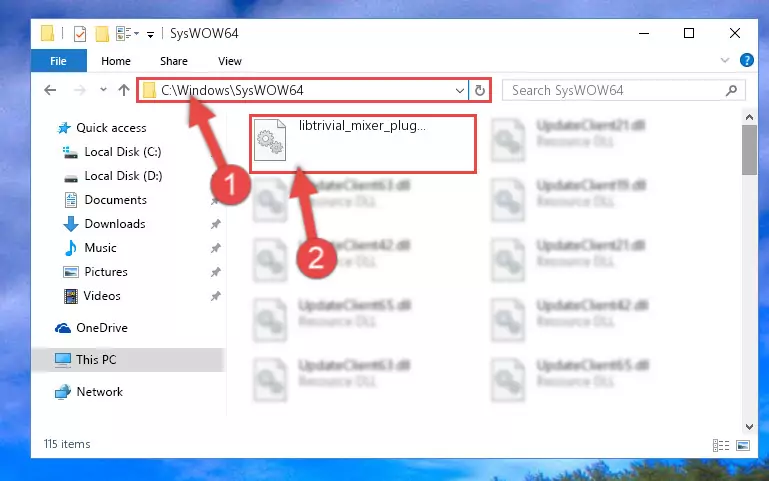Select Quick access in navigation pane
Image resolution: width=769 pixels, height=481 pixels.
pos(111,128)
